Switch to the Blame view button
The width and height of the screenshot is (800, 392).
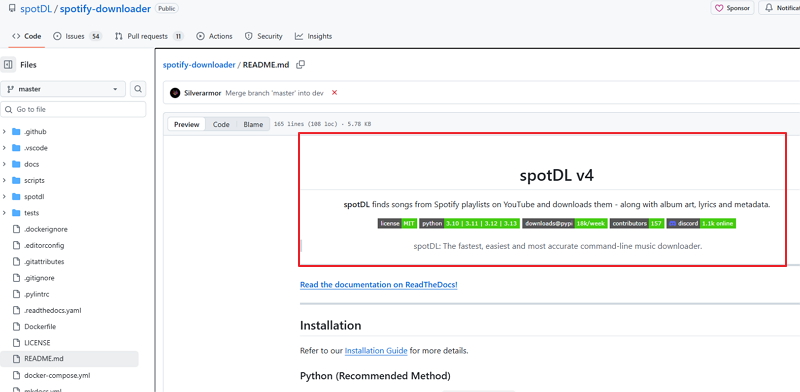point(253,124)
